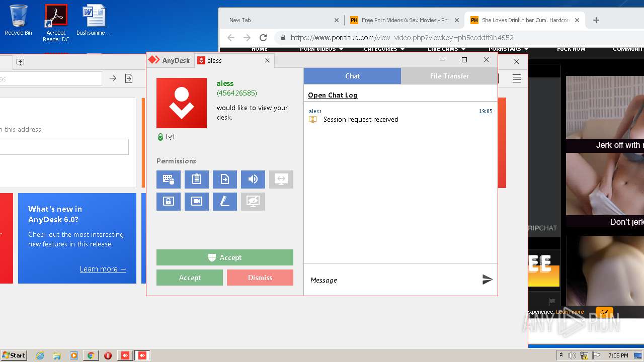Open HOME in the website navigation

(x=260, y=49)
